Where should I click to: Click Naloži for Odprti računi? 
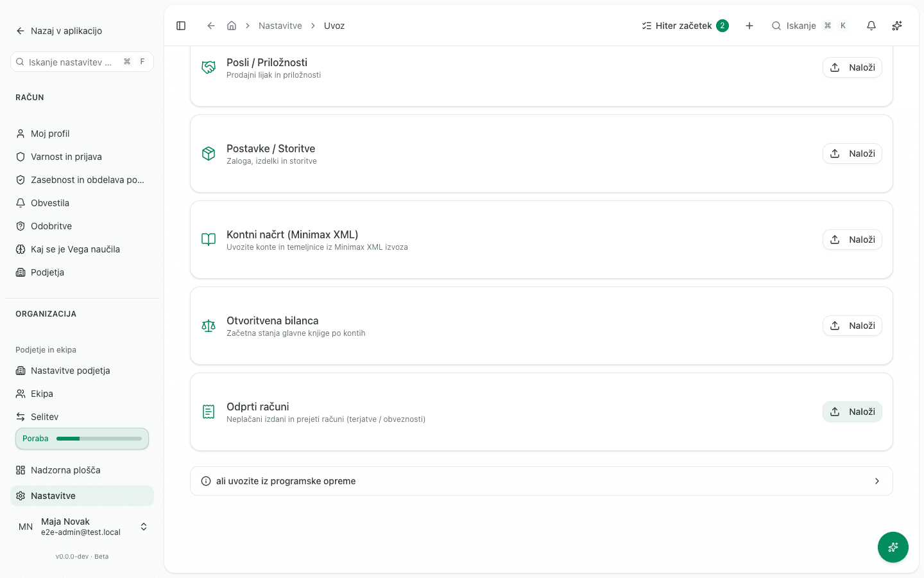[852, 412]
